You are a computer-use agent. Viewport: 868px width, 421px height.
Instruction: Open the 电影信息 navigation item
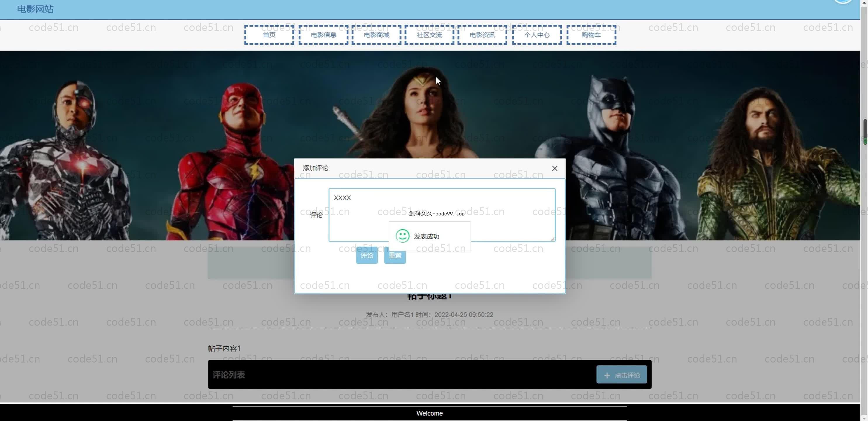[323, 35]
